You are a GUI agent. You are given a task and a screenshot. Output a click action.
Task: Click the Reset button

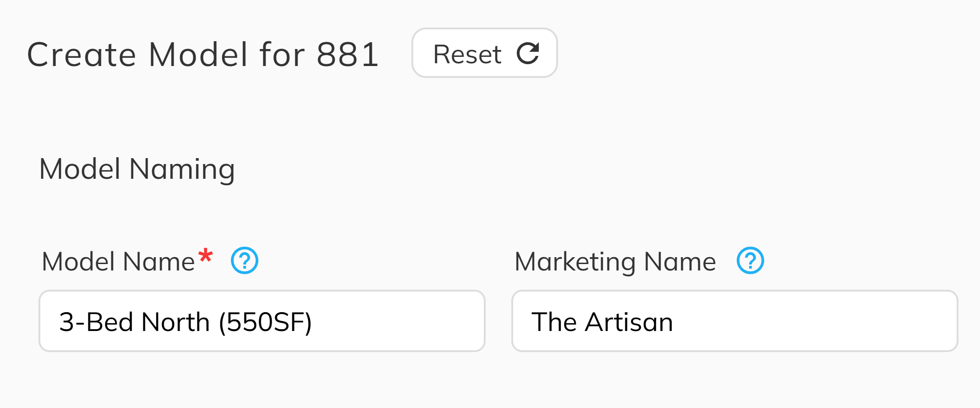pos(484,53)
